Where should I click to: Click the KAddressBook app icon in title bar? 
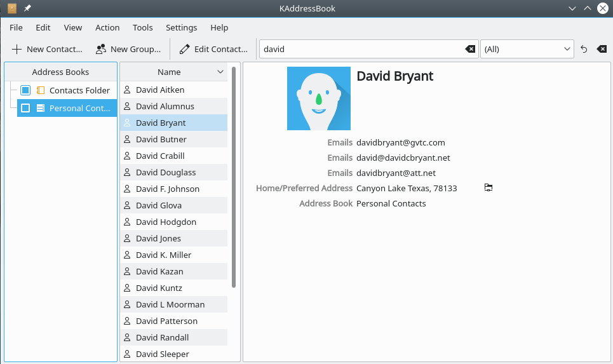(12, 8)
